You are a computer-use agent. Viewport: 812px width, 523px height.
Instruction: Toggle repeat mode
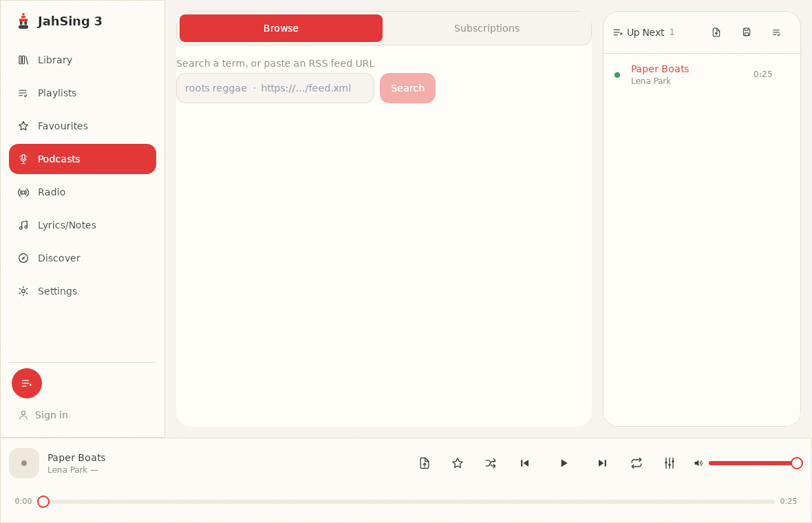637,463
